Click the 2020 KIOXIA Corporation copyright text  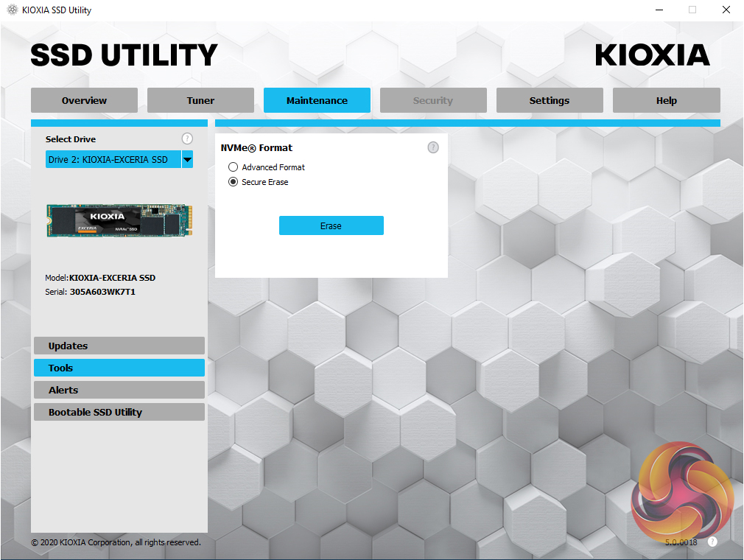[116, 542]
